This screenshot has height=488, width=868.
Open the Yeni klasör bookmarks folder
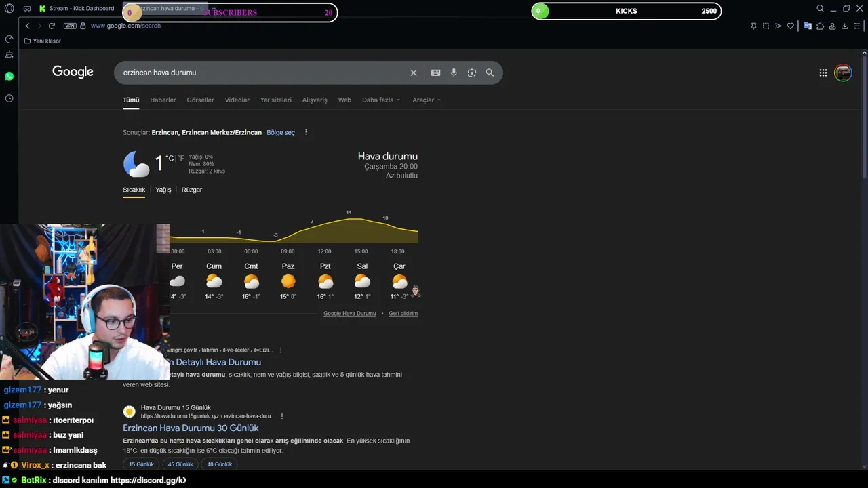42,41
